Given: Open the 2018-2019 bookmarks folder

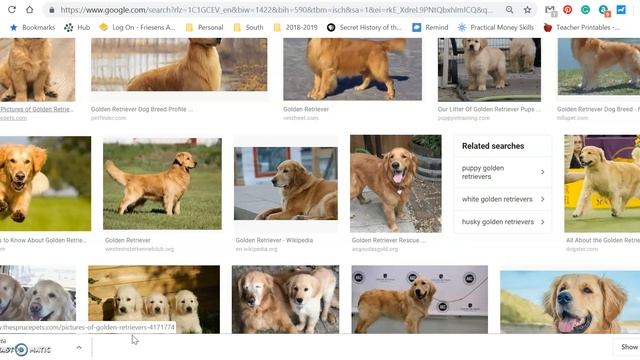Looking at the screenshot, I should [x=296, y=27].
